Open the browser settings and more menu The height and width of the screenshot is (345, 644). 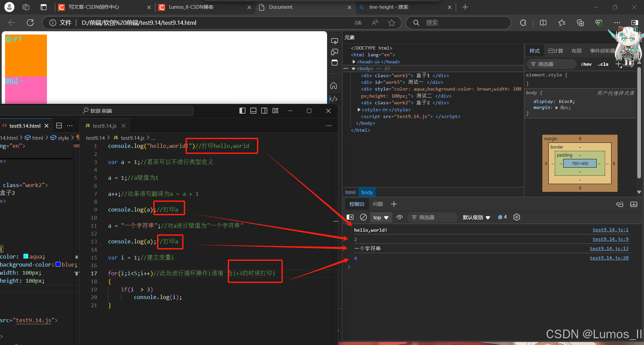click(x=617, y=23)
